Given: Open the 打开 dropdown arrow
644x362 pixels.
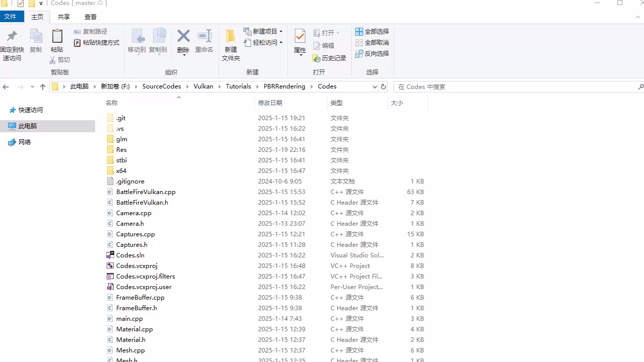Looking at the screenshot, I should click(338, 33).
